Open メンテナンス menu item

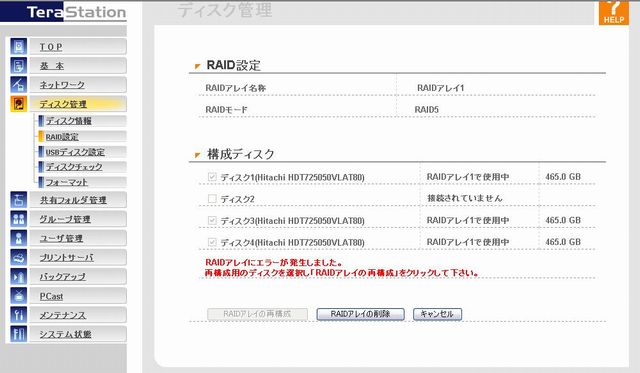coord(78,315)
